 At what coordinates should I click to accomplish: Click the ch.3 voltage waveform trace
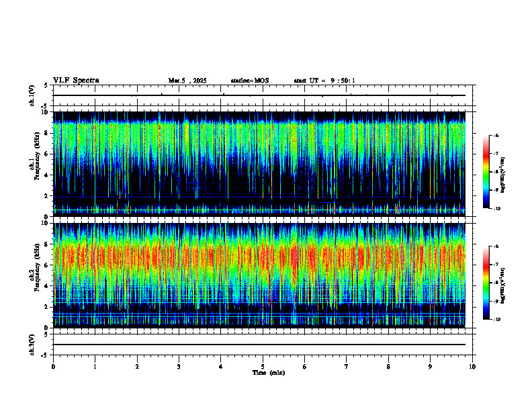259,345
